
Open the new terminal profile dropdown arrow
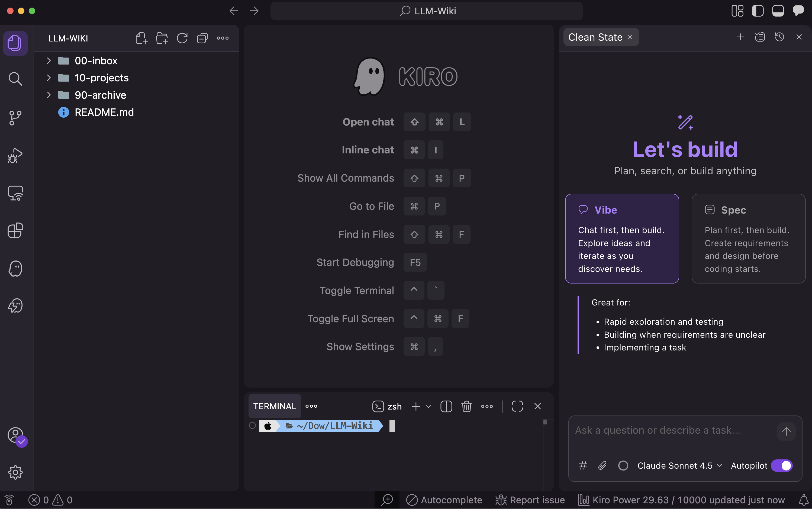(428, 406)
